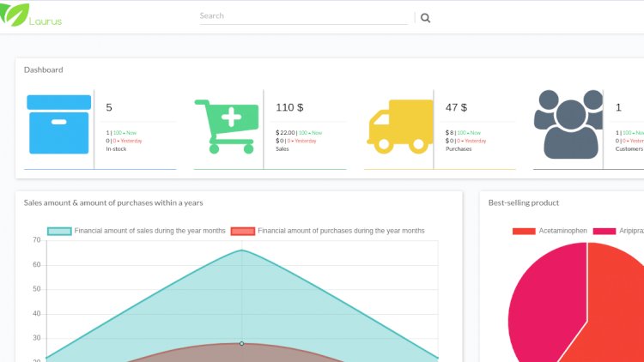Click Financial amount of sales legend text
The width and height of the screenshot is (644, 362).
150,231
